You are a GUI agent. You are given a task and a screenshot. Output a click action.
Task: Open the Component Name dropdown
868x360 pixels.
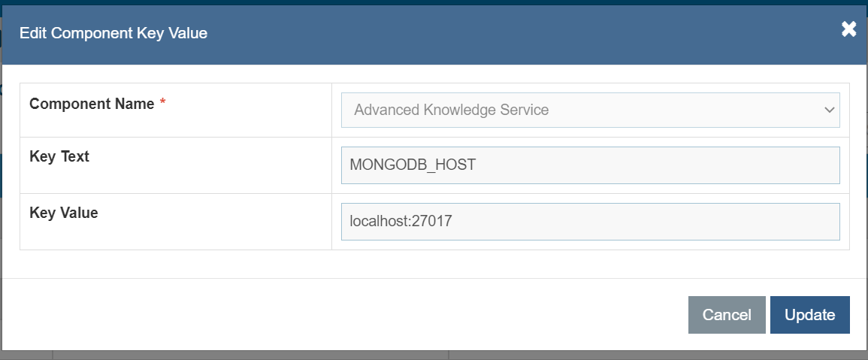click(590, 110)
